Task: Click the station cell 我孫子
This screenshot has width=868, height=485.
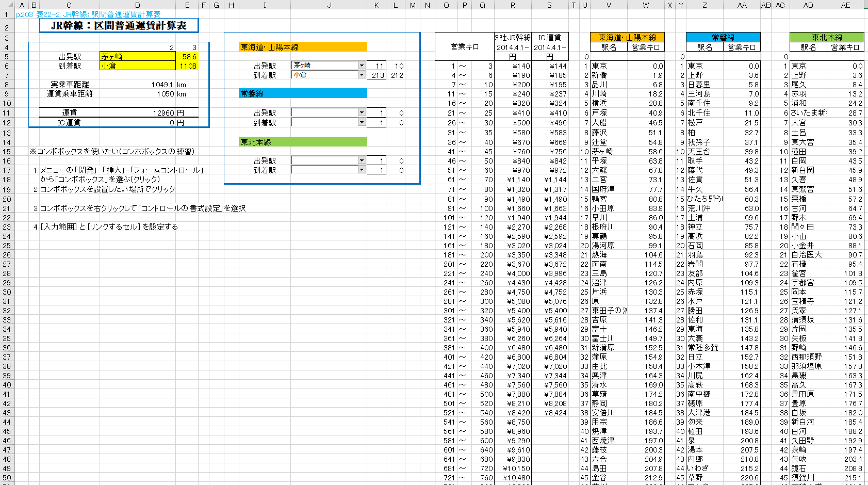Action: 705,142
